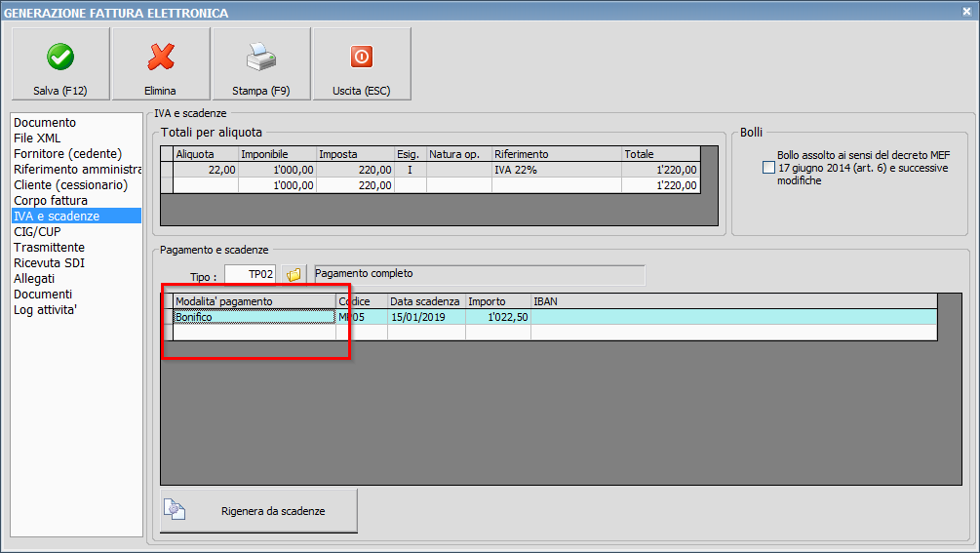Click the Totale column header
The height and width of the screenshot is (553, 980).
pos(661,154)
